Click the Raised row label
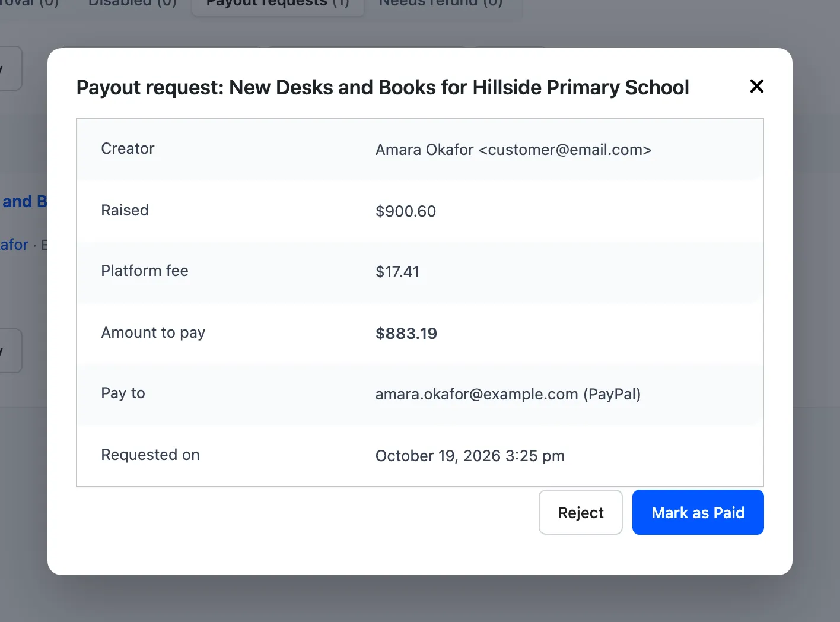The height and width of the screenshot is (622, 840). click(125, 210)
